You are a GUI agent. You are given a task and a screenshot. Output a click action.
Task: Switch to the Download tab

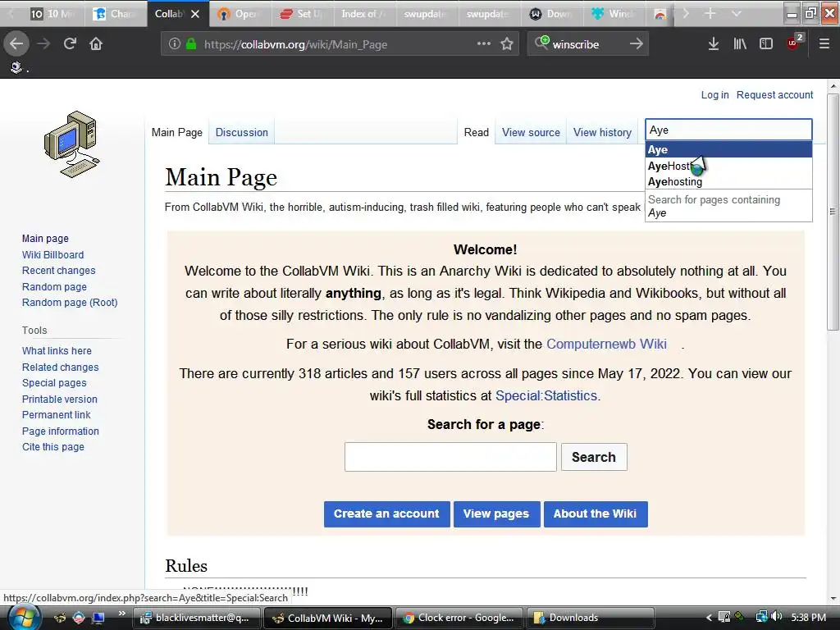552,14
